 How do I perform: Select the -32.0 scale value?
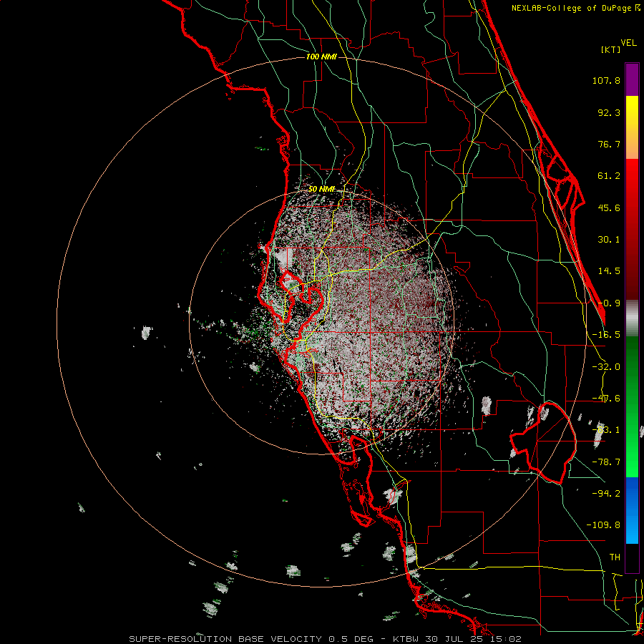click(x=606, y=367)
